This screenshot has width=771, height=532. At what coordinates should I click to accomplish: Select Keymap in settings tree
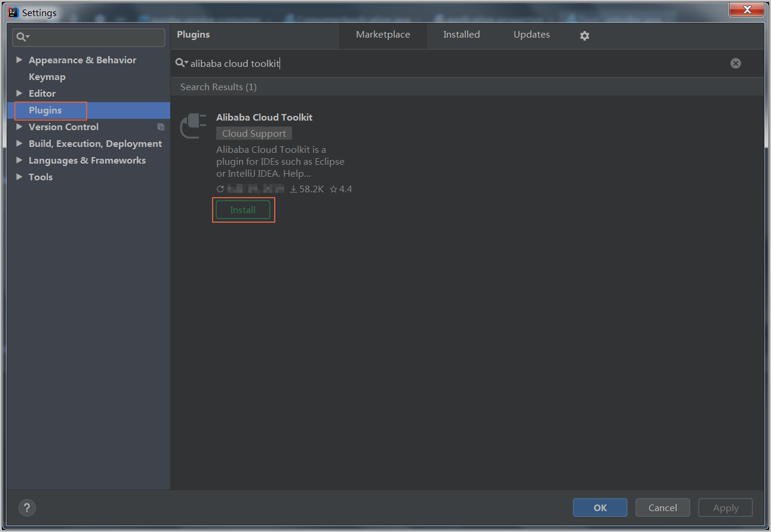47,77
